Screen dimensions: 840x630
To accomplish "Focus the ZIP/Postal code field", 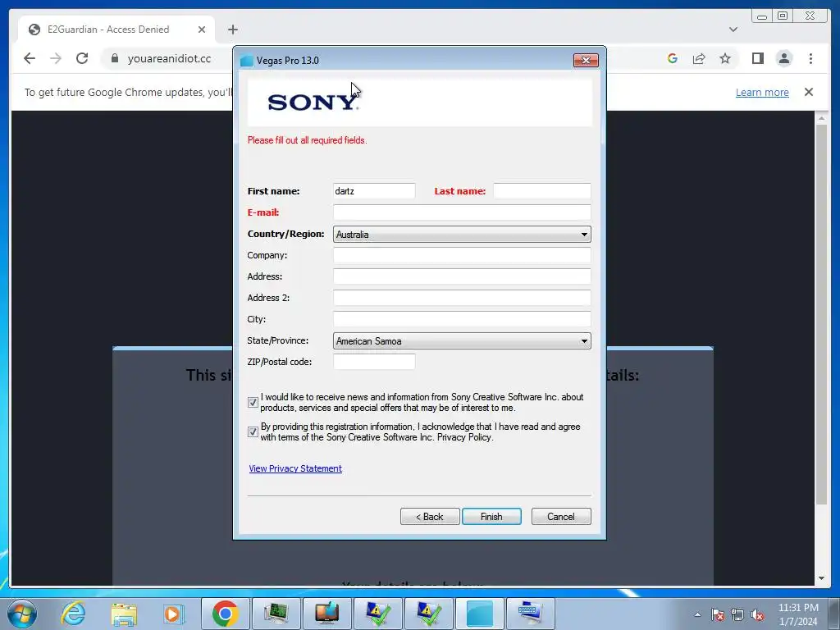I will click(x=374, y=362).
